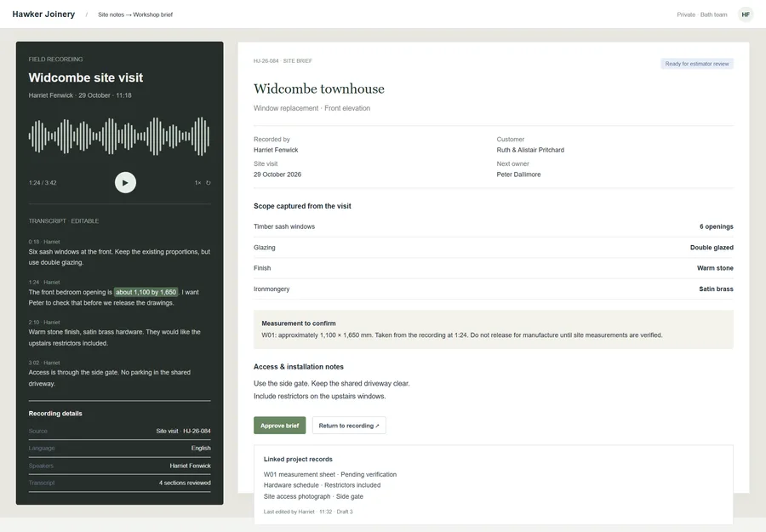This screenshot has height=532, width=766.
Task: Click the 'Private · Bath team' label
Action: click(701, 14)
